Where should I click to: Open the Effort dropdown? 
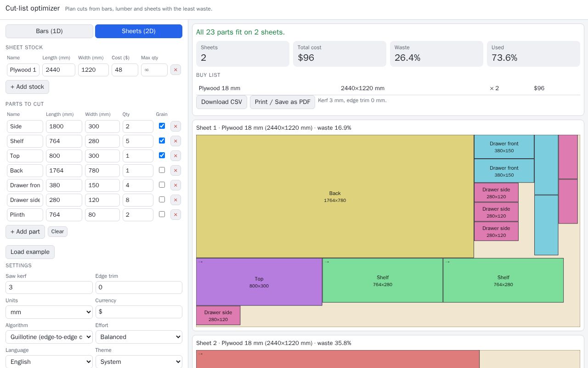139,337
